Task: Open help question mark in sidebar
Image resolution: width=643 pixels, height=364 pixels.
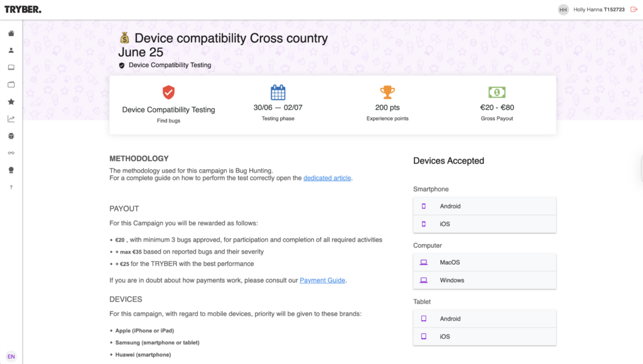Action: (x=11, y=187)
